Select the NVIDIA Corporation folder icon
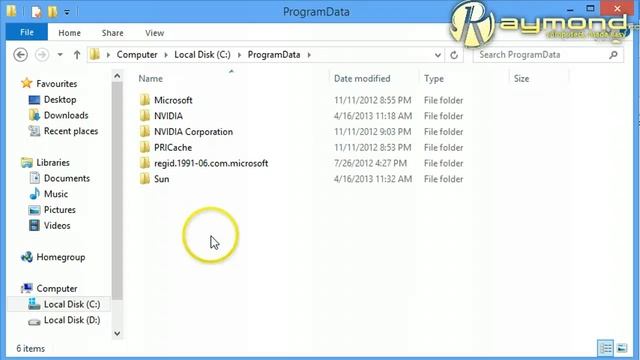 (144, 131)
